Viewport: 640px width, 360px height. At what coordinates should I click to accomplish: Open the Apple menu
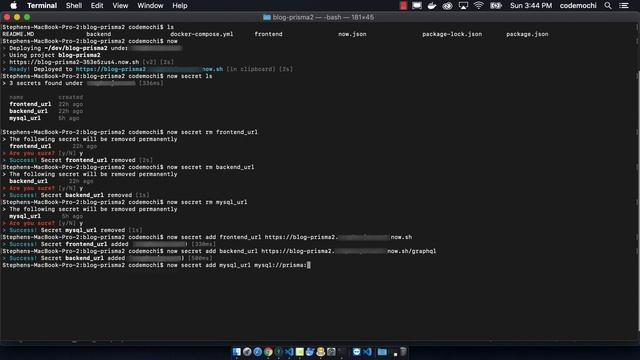13,5
